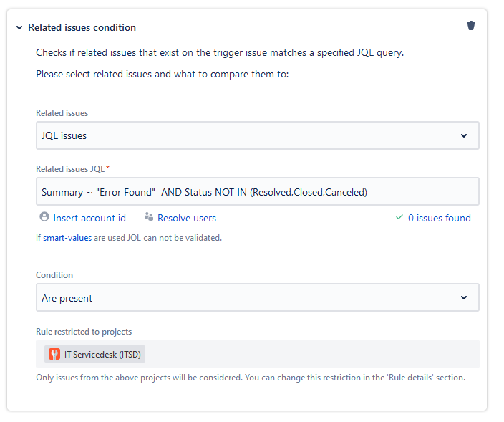Click the Resolve users people icon

pyautogui.click(x=148, y=217)
